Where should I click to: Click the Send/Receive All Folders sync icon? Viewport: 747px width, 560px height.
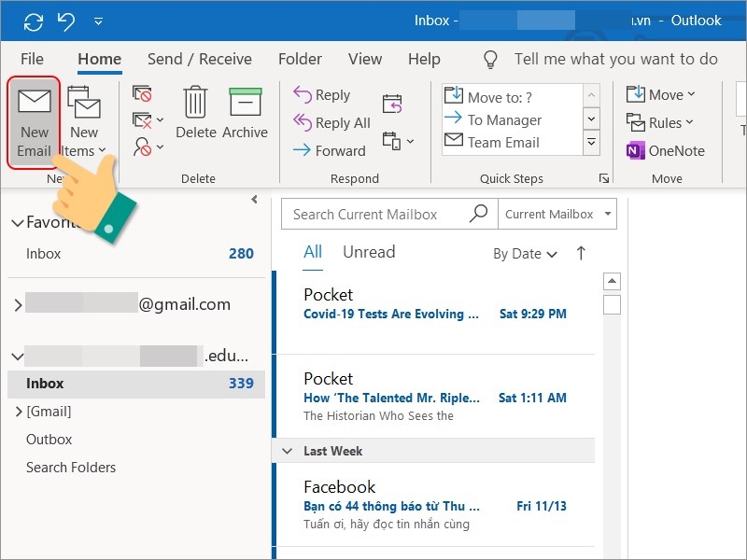point(34,21)
